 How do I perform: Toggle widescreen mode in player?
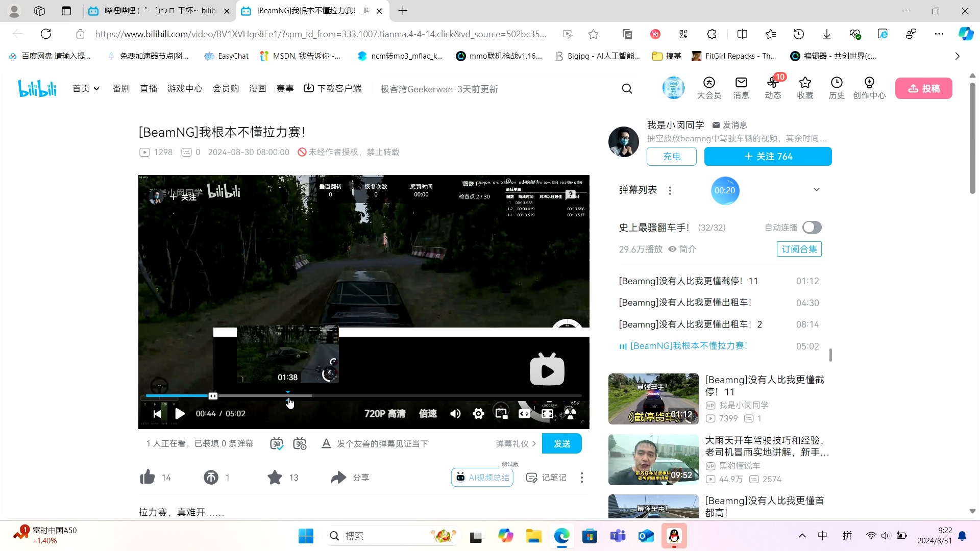pyautogui.click(x=524, y=414)
